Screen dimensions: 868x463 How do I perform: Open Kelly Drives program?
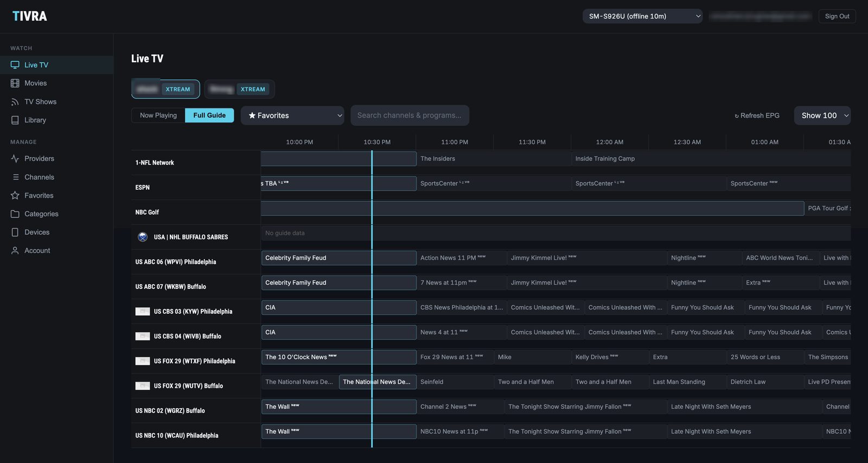610,357
